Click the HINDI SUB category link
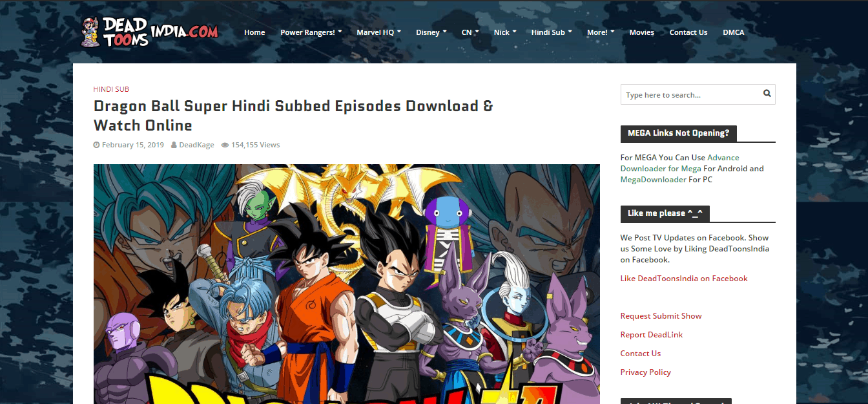Screen dimensions: 868x404 click(x=111, y=89)
